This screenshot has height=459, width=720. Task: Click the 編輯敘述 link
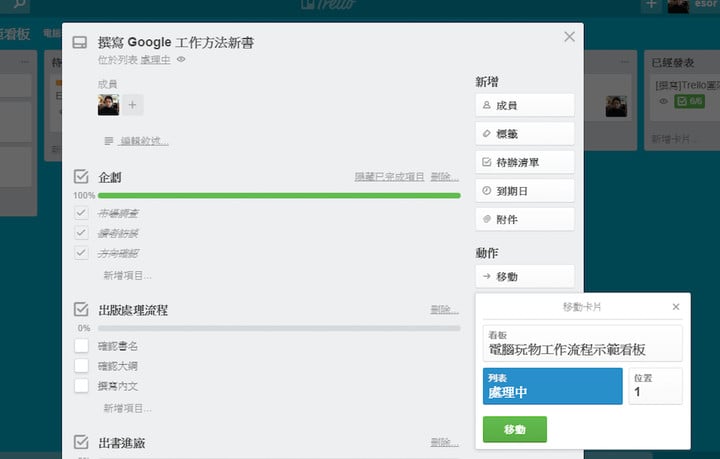(144, 141)
